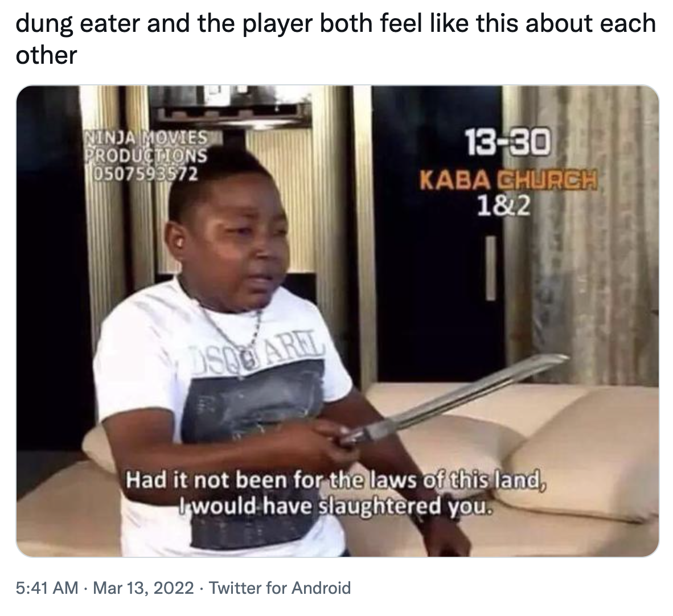The height and width of the screenshot is (616, 673).
Task: Click the subtitle I would have slaughtered you
Action: tap(334, 507)
